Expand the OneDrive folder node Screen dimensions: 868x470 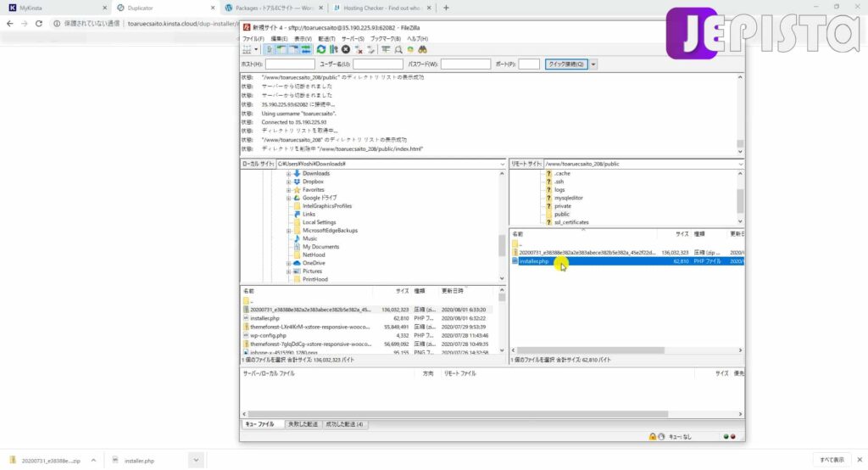point(288,263)
